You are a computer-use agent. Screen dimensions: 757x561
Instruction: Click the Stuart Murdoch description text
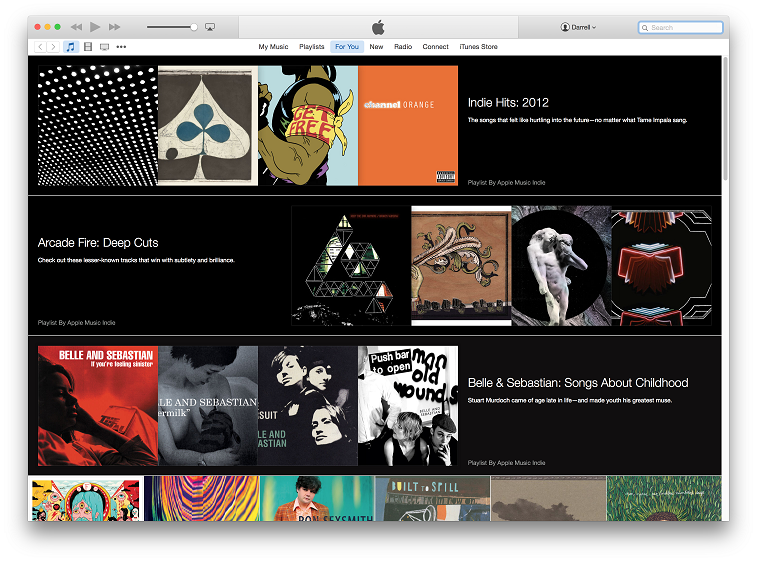570,400
